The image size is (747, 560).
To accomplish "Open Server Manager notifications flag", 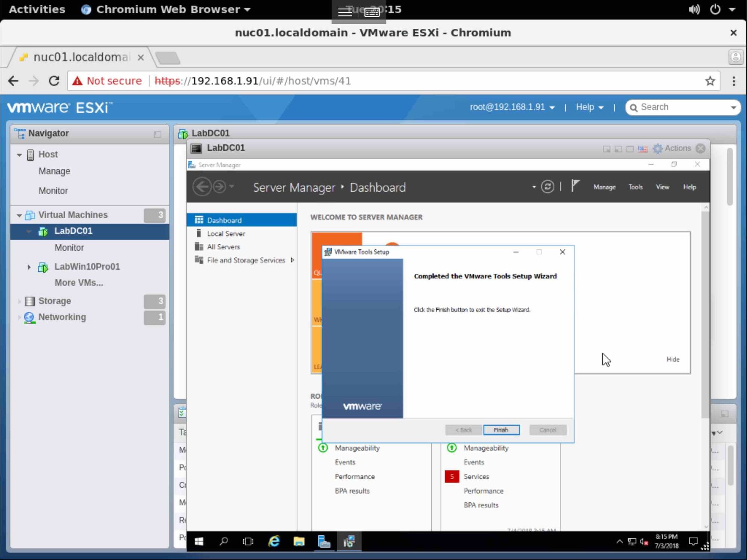I will (575, 186).
